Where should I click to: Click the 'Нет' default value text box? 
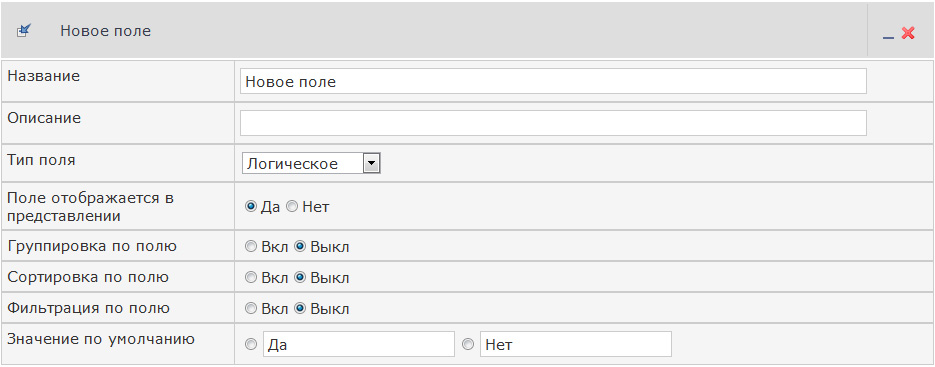click(575, 344)
